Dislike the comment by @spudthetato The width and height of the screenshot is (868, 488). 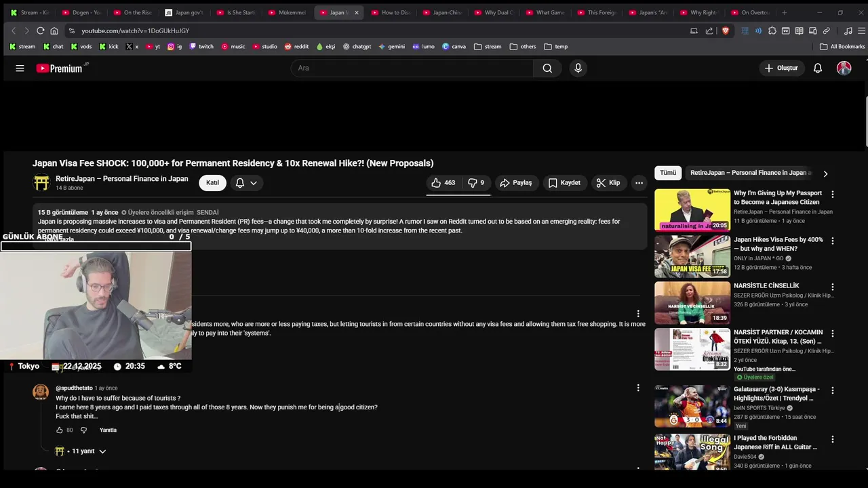(x=84, y=430)
